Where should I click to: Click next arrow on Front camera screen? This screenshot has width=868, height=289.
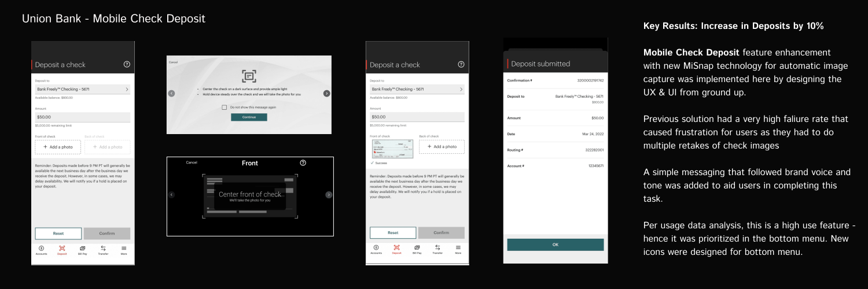[329, 195]
